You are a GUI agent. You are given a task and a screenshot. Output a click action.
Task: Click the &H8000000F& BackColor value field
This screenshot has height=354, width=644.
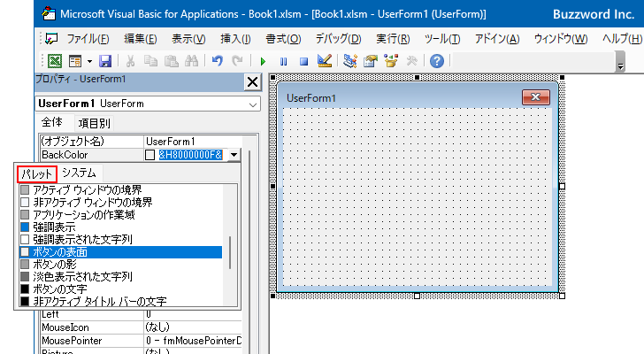click(190, 155)
